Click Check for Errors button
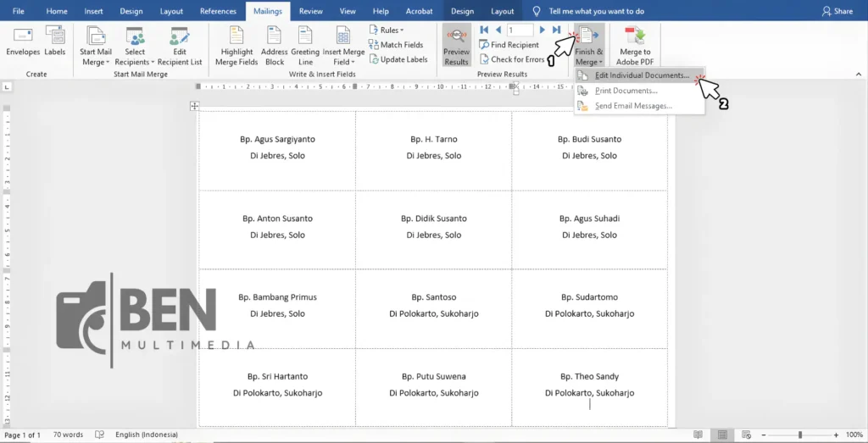868x443 pixels. [x=511, y=59]
